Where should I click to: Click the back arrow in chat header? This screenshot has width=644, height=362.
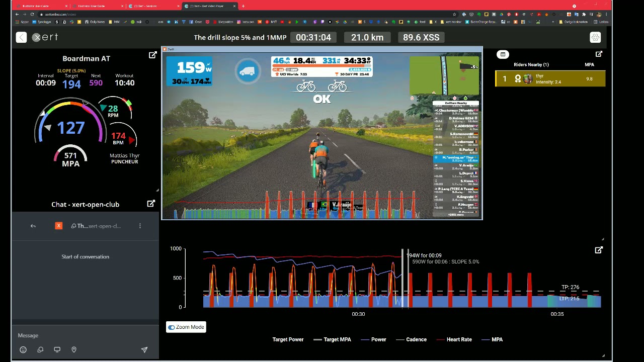(x=33, y=226)
